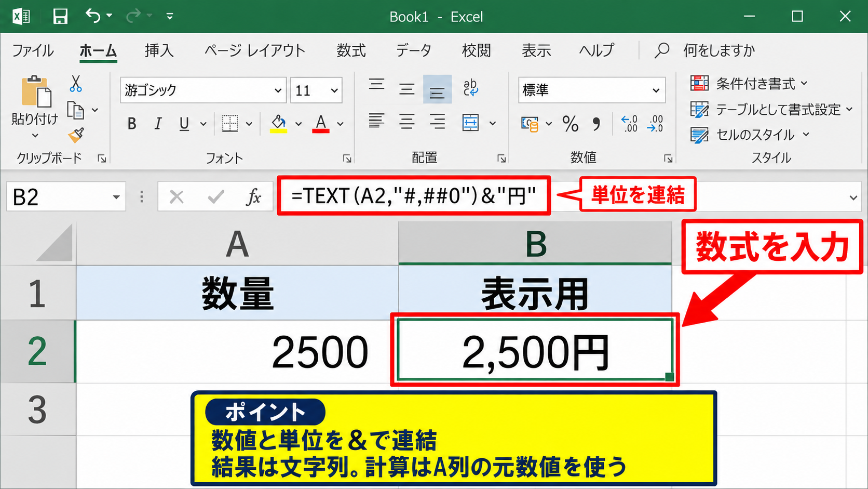This screenshot has height=489, width=868.
Task: Switch to the 挿入 tab
Action: (159, 50)
